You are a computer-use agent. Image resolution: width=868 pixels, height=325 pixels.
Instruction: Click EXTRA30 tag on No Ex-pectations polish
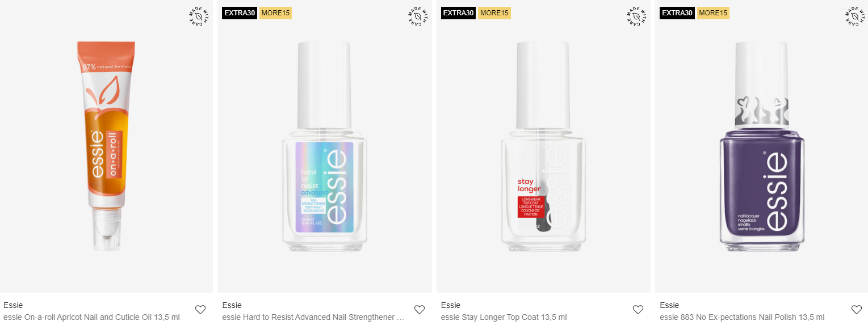(x=677, y=13)
